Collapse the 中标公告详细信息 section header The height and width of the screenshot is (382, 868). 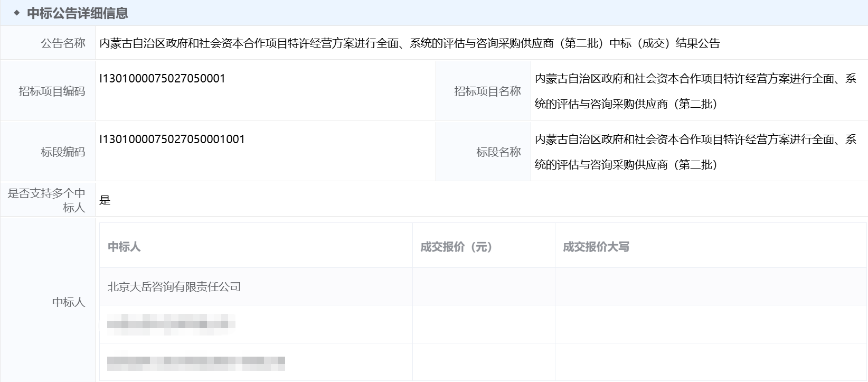[78, 13]
